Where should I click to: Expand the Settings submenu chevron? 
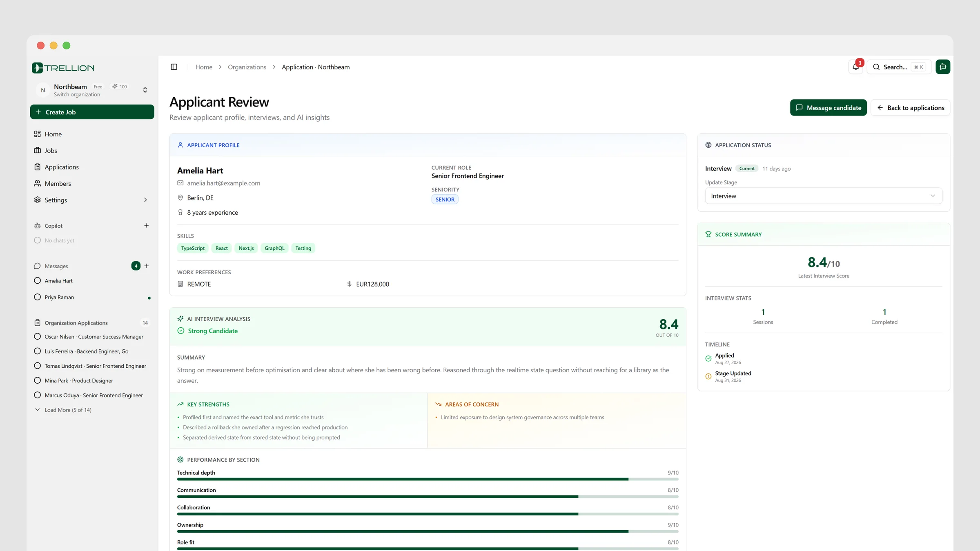pyautogui.click(x=145, y=200)
